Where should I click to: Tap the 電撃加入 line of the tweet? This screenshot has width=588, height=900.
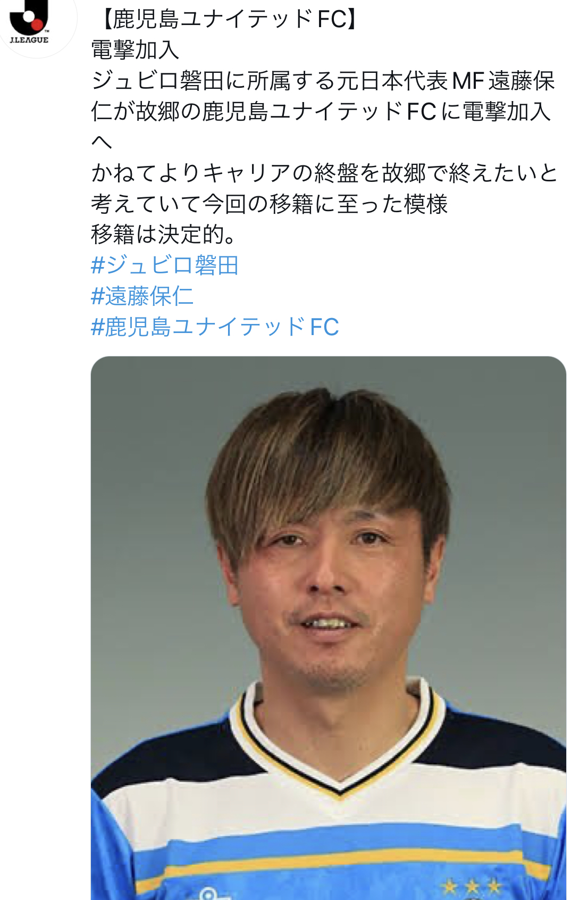135,50
